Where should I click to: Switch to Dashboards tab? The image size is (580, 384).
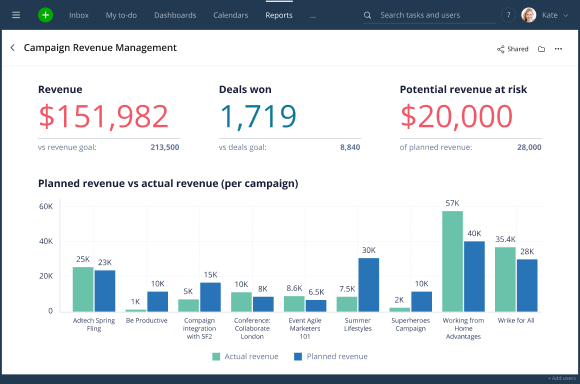point(175,15)
